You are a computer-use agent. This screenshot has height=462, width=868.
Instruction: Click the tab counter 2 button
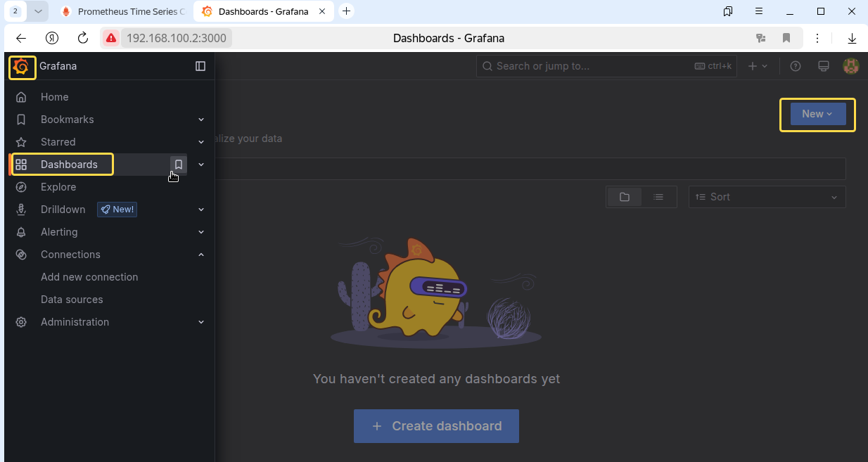coord(15,11)
